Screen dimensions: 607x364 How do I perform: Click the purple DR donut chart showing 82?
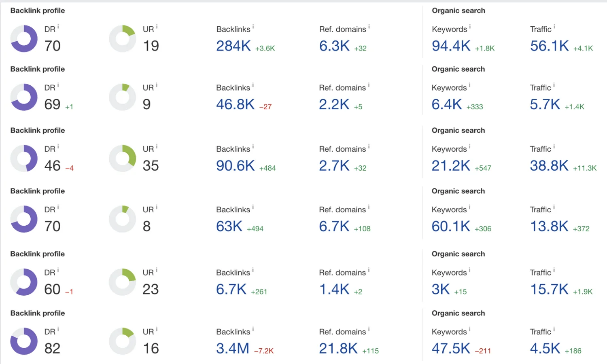[24, 341]
